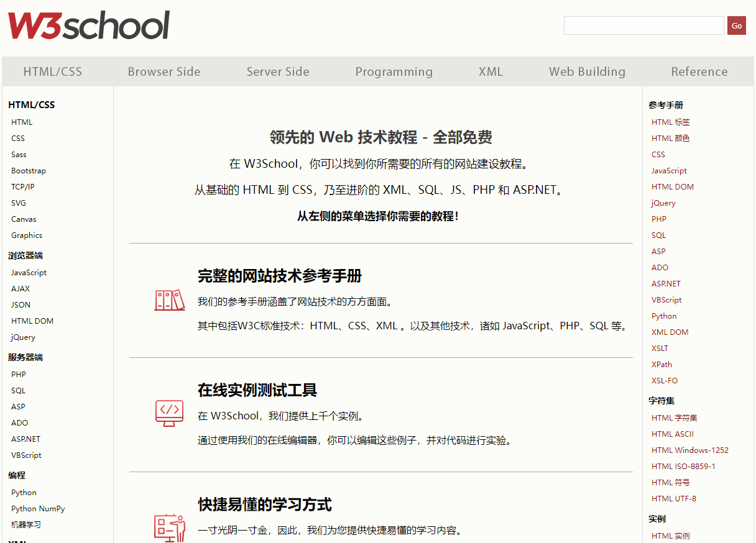The height and width of the screenshot is (543, 756).
Task: Open HTML ASCII charset link
Action: (673, 434)
